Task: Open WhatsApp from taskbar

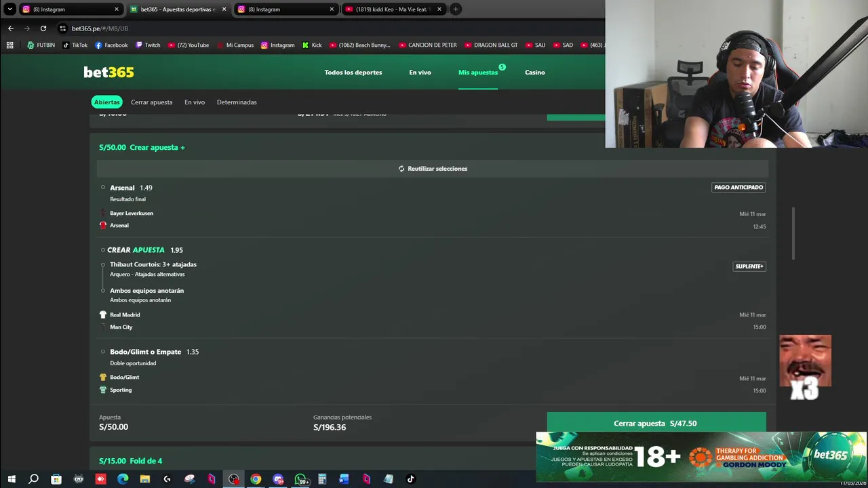Action: tap(300, 479)
